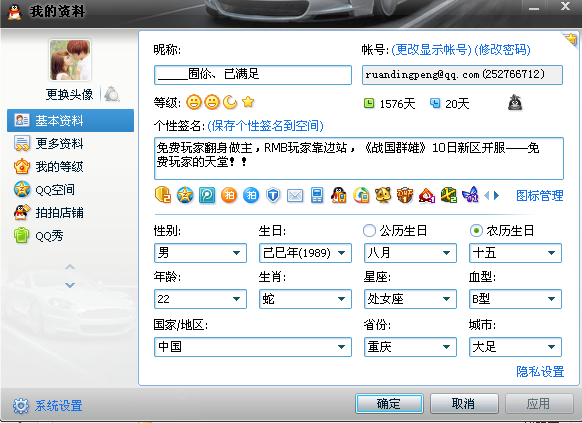Image resolution: width=582 pixels, height=423 pixels.
Task: Show next service icons with right arrow
Action: [496, 195]
